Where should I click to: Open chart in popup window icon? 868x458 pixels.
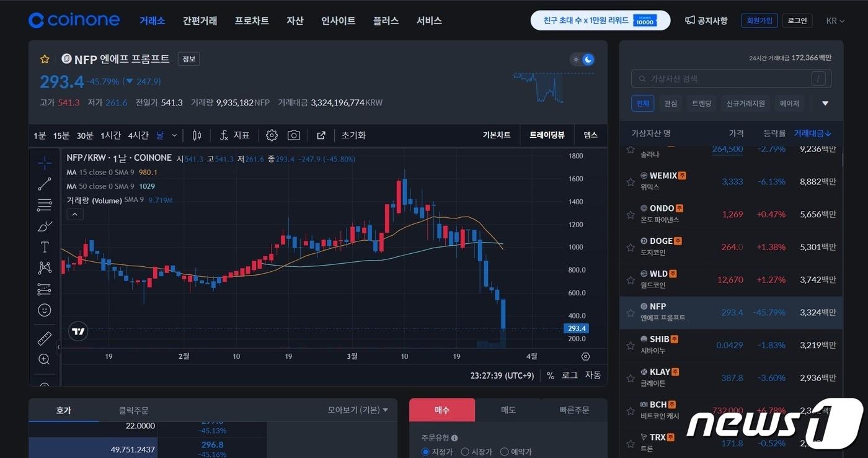[x=321, y=135]
